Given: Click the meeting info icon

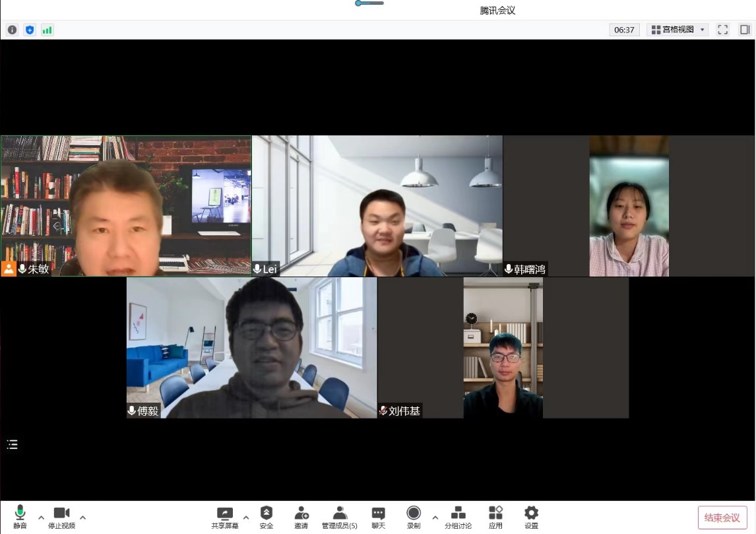Looking at the screenshot, I should click(x=12, y=30).
